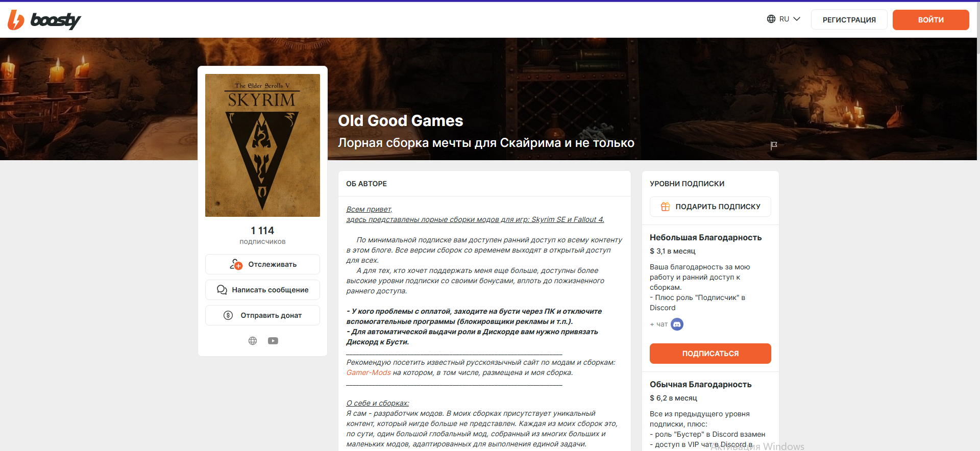Click ПОДПИСАТЬСЯ for Небольшая Благодарность tier
This screenshot has width=980, height=451.
click(710, 354)
